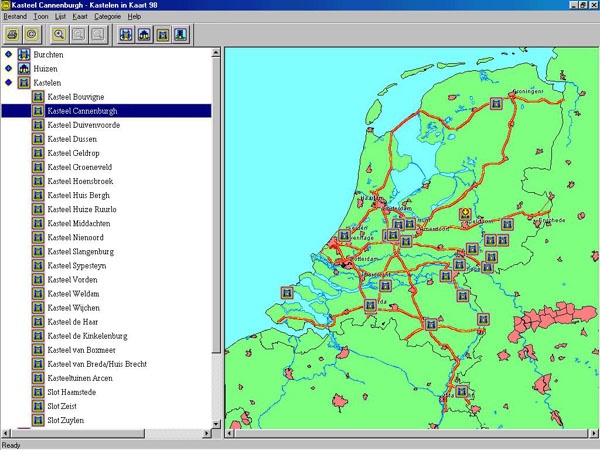This screenshot has height=450, width=600.
Task: Click the rightmost category icon in the toolbar
Action: [x=180, y=34]
